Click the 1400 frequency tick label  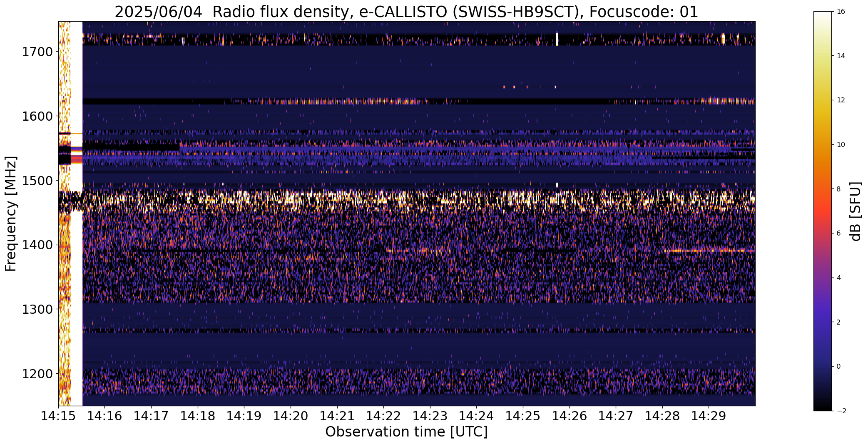tap(37, 245)
